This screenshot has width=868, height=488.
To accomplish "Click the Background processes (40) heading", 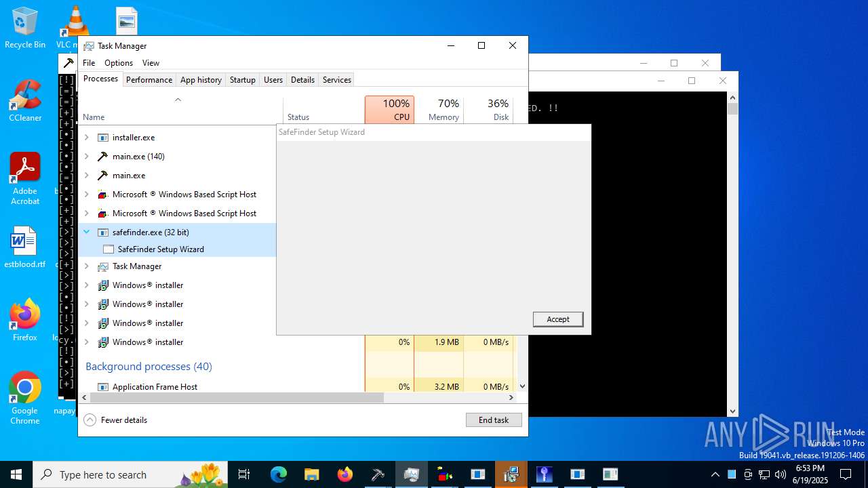I will tap(149, 367).
